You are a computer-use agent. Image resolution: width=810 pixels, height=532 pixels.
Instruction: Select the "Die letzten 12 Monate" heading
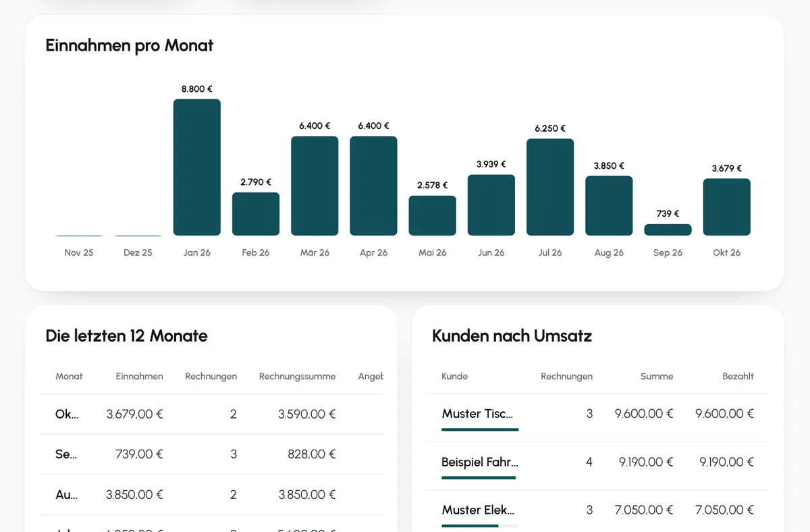[126, 336]
